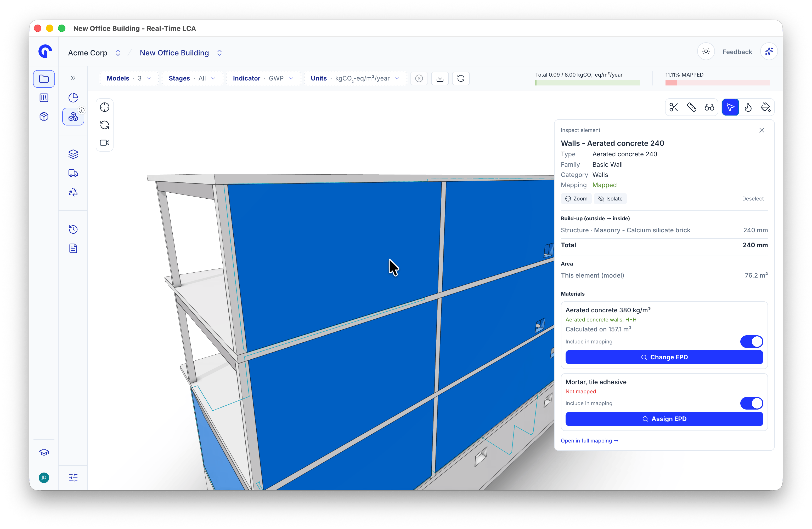Toggle Include in mapping for Mortar, tile adhesive

752,403
